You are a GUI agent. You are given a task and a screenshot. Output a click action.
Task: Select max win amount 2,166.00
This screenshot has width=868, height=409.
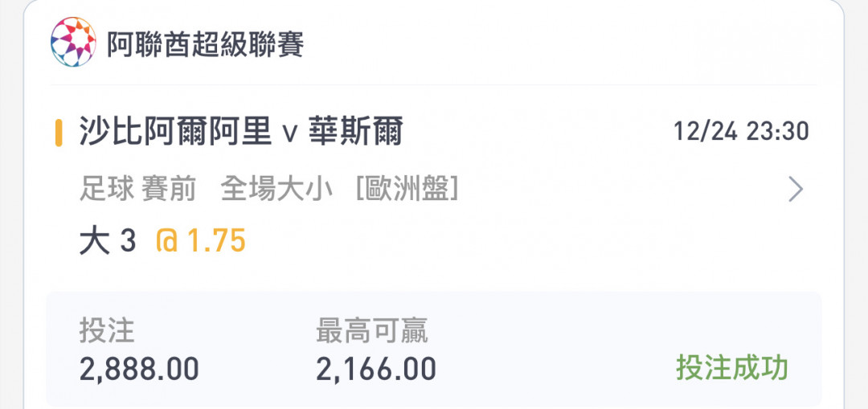point(376,369)
